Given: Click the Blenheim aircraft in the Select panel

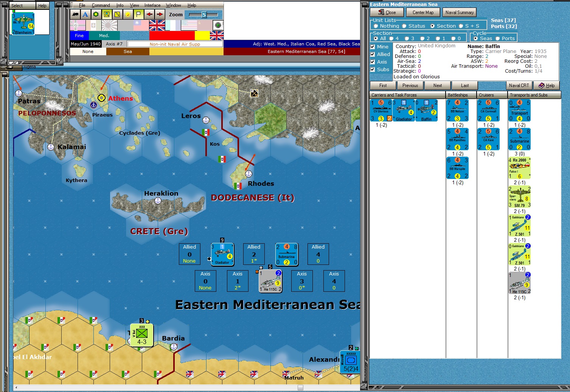Looking at the screenshot, I should tap(23, 24).
